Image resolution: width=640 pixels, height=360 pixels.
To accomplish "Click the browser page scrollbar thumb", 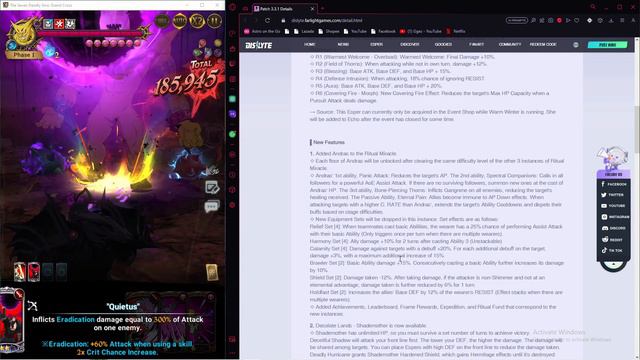I will [x=637, y=129].
